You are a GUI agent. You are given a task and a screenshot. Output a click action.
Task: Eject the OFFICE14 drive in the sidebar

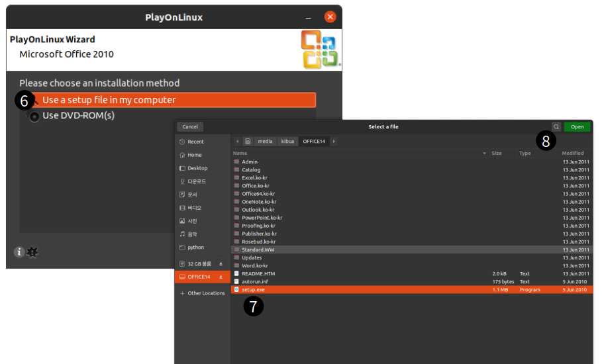pyautogui.click(x=221, y=277)
